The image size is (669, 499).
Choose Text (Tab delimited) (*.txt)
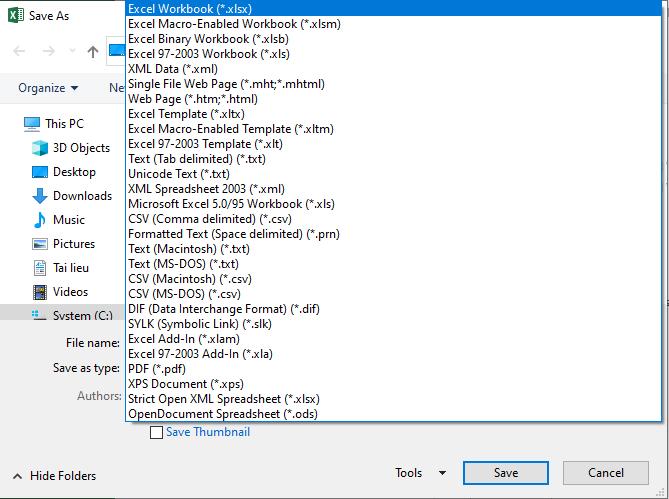393,159
